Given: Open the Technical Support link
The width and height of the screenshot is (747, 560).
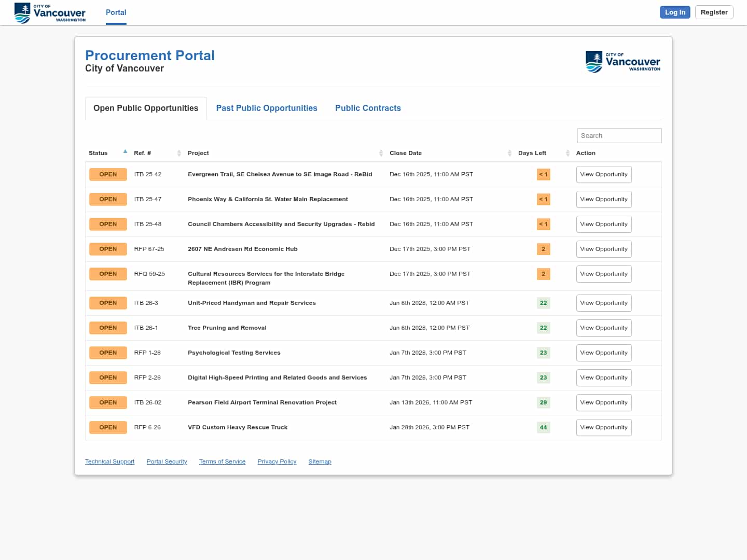Looking at the screenshot, I should 109,461.
